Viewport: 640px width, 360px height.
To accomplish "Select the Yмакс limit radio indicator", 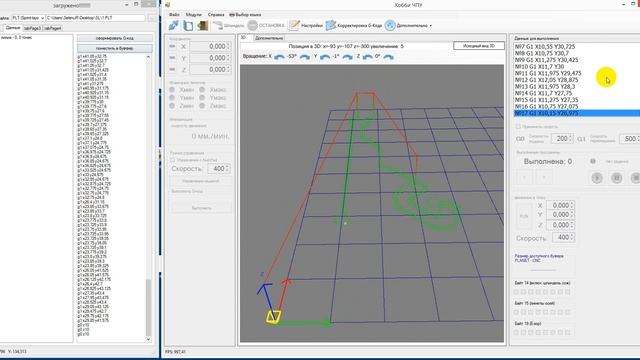I will 202,98.
